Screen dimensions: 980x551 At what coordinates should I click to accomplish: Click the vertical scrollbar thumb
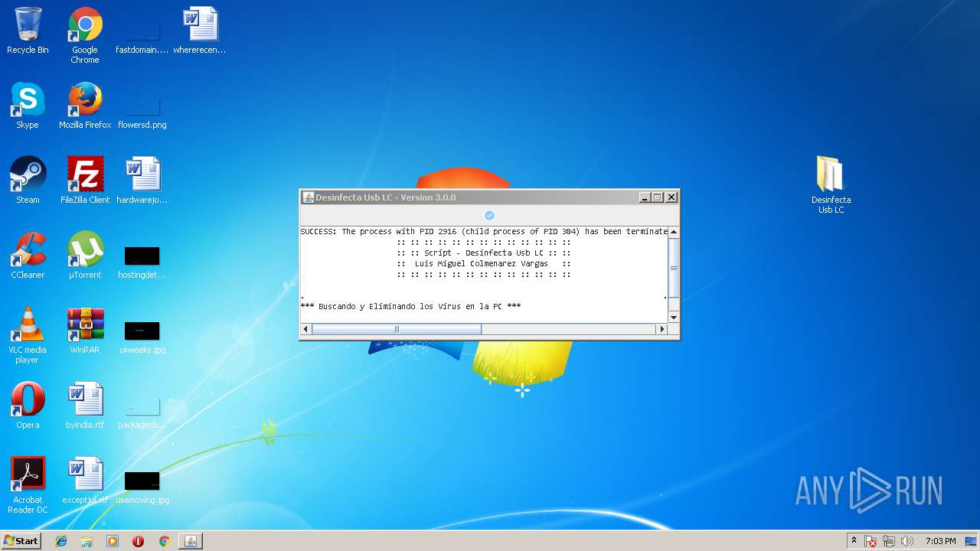(674, 268)
